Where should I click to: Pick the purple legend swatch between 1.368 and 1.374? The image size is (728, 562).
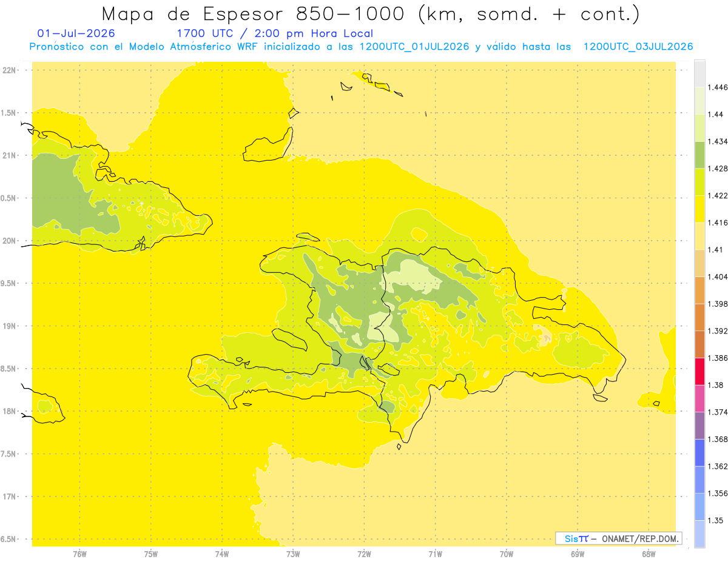699,426
